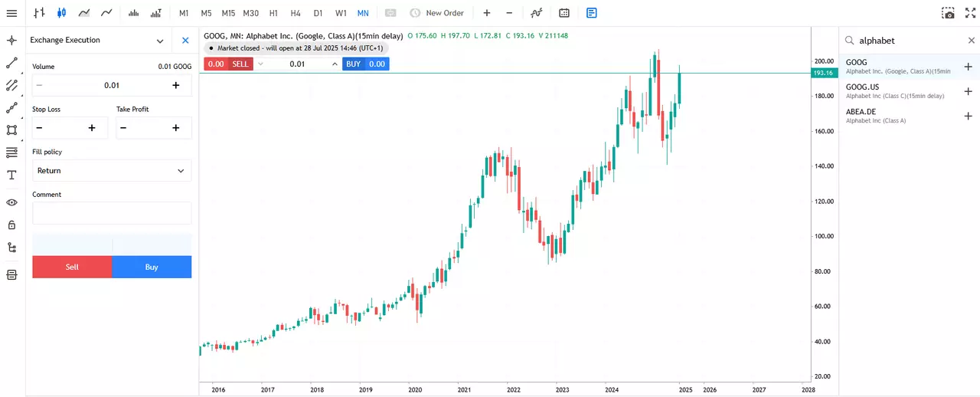Viewport: 980px width, 397px height.
Task: Open the objects list panel icon
Action: pos(11,275)
